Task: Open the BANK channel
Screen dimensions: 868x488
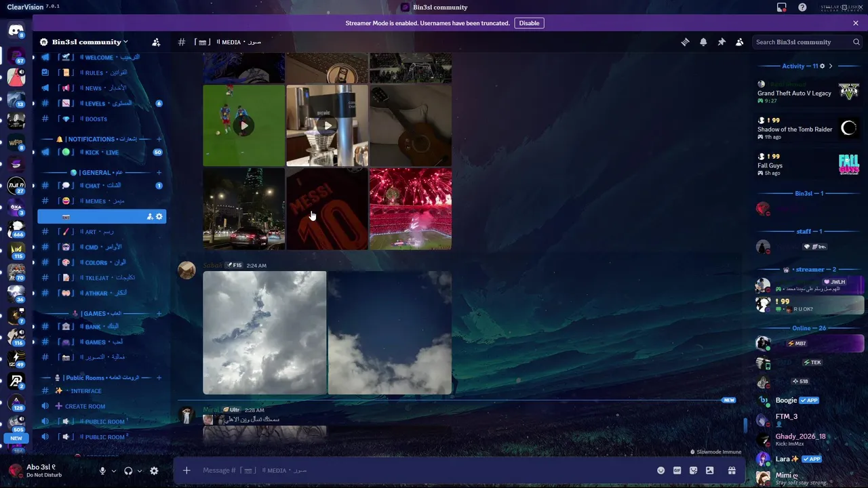Action: pos(102,327)
